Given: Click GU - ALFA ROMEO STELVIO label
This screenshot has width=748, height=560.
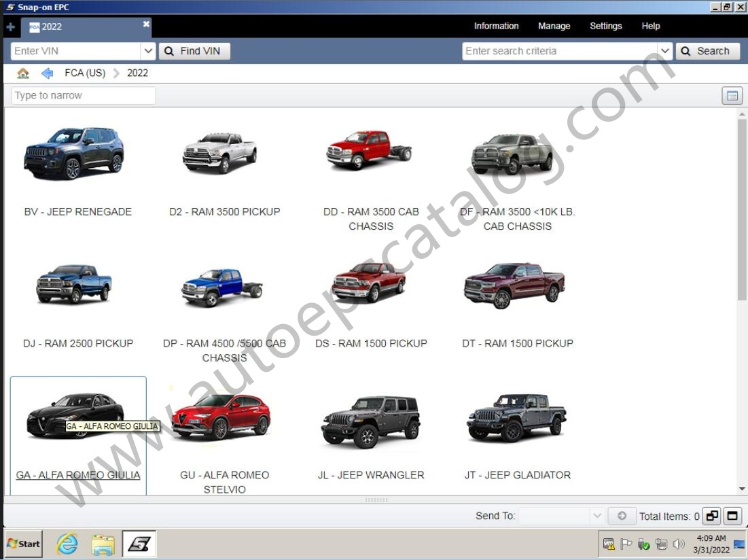Looking at the screenshot, I should pos(225,483).
